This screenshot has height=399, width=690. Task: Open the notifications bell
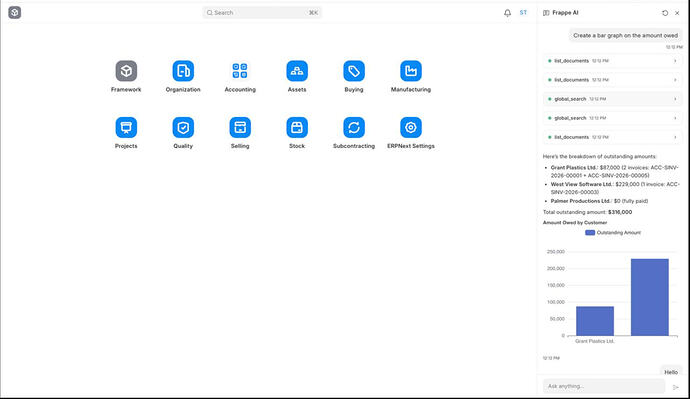tap(507, 13)
